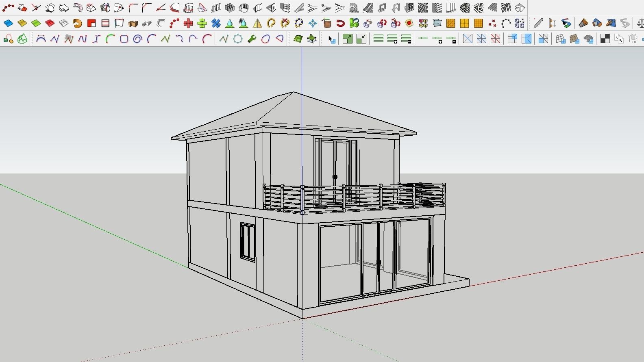This screenshot has height=362, width=644.
Task: Select the gray molding profile icon
Action: [x=538, y=23]
